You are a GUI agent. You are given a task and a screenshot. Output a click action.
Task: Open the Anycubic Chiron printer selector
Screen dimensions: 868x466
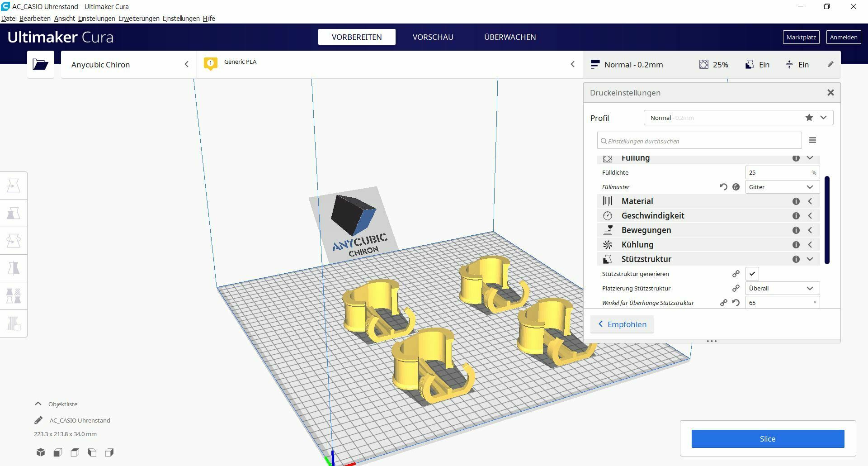point(129,64)
